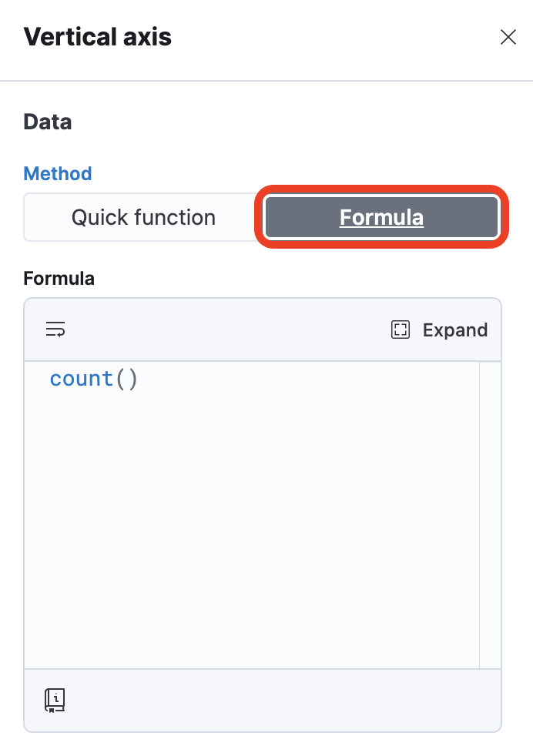
Task: Click empty space in editor toolbar header
Action: point(226,329)
